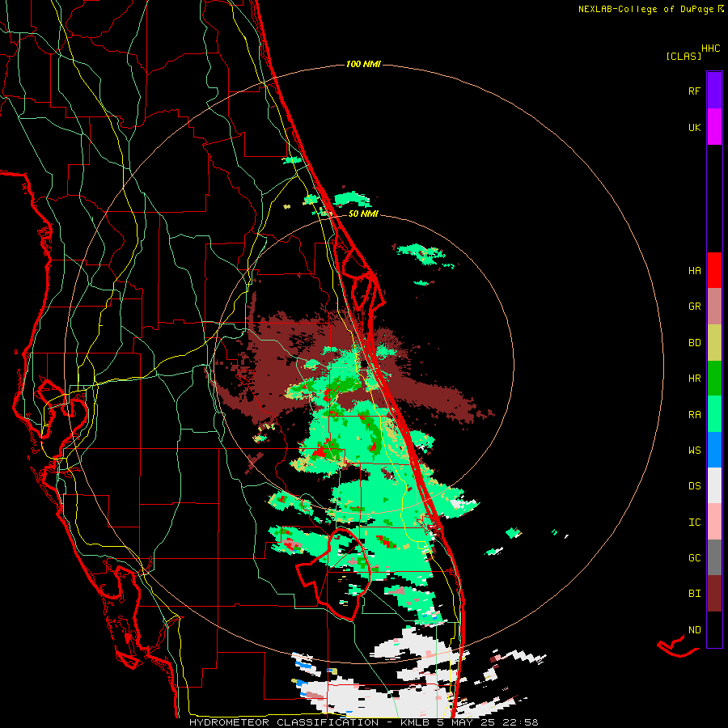Image resolution: width=728 pixels, height=728 pixels.
Task: Click the BD legend label
Action: coord(694,343)
